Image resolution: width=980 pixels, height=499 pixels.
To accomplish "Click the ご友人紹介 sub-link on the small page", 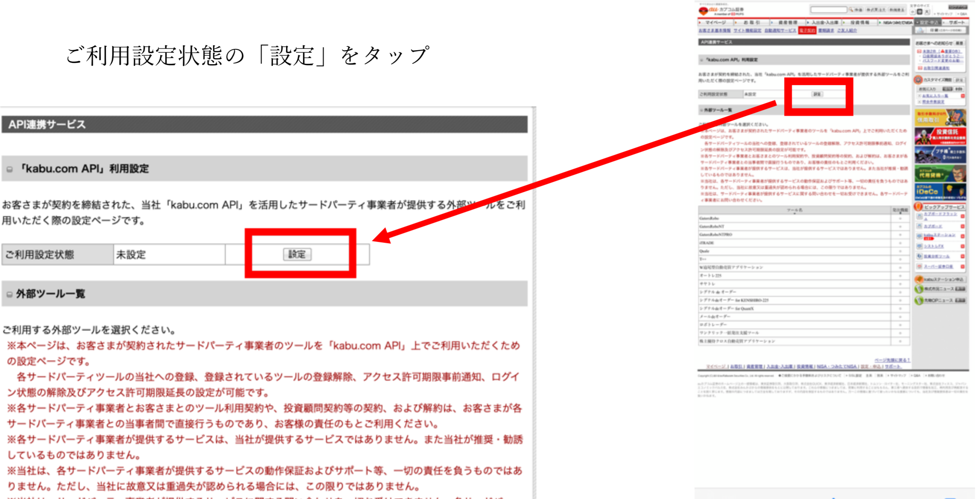I will [847, 31].
